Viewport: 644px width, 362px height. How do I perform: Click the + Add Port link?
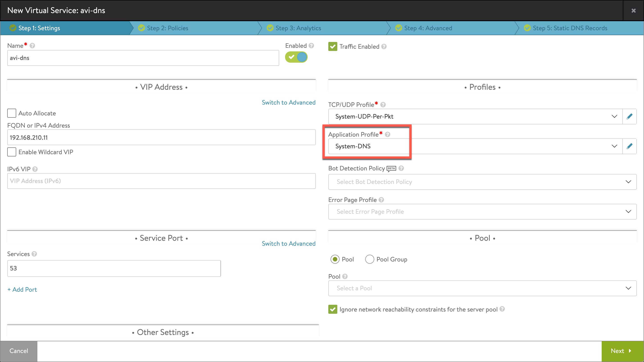click(22, 289)
